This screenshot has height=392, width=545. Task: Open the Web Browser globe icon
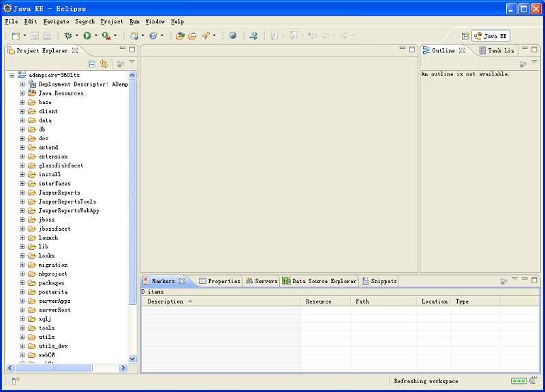[x=233, y=35]
